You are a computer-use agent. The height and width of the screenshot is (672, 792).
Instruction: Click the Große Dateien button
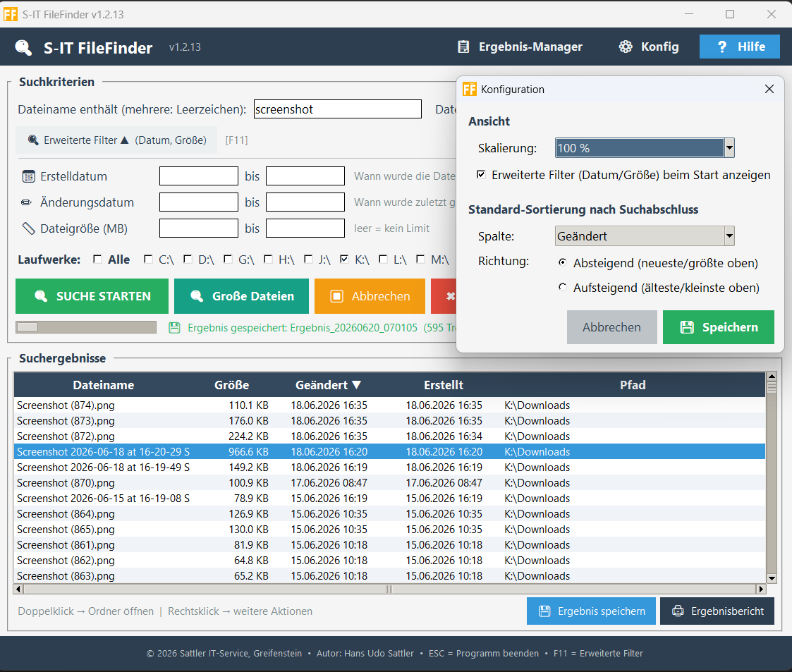pos(241,296)
